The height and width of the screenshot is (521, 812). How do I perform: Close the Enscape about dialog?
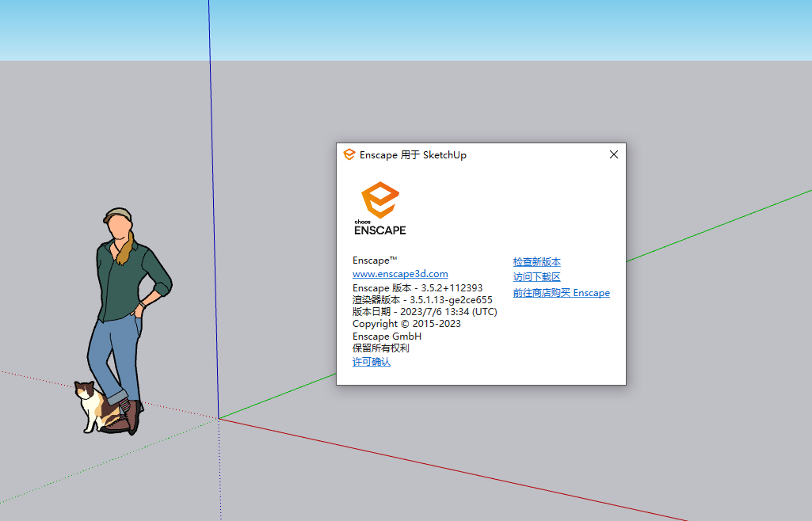tap(613, 154)
